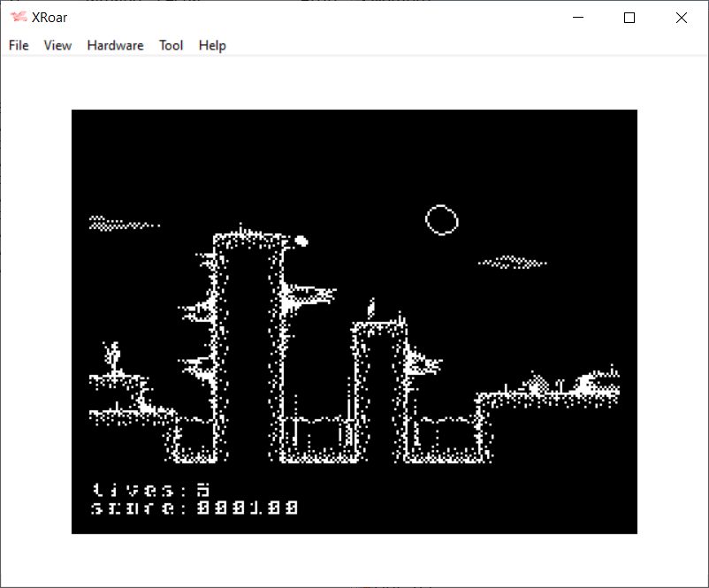709x588 pixels.
Task: Click the XRoar window title text
Action: click(50, 18)
